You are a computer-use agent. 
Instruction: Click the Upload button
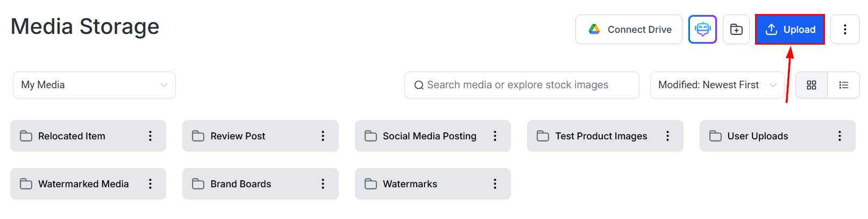pyautogui.click(x=789, y=30)
